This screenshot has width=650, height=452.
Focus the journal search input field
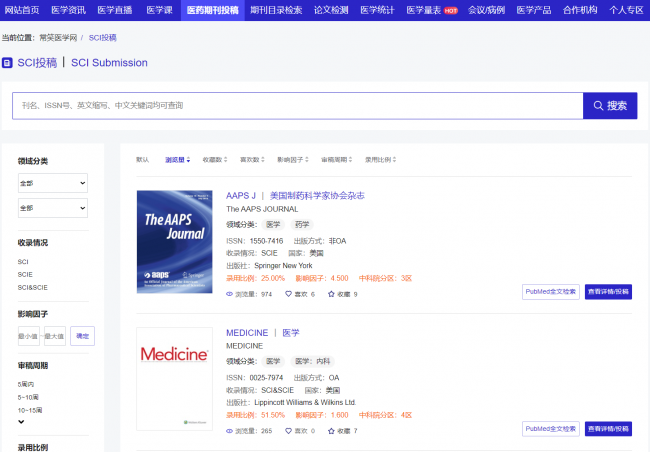(x=298, y=106)
